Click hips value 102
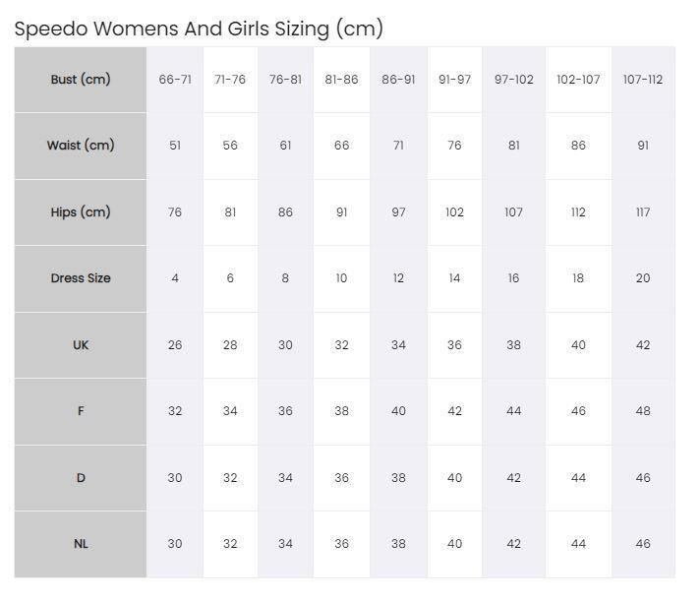This screenshot has height=601, width=700. [x=454, y=212]
